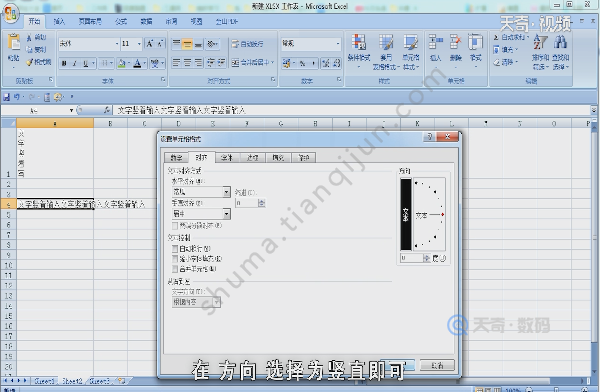Click the Office button logo
The height and width of the screenshot is (392, 600).
pyautogui.click(x=10, y=14)
